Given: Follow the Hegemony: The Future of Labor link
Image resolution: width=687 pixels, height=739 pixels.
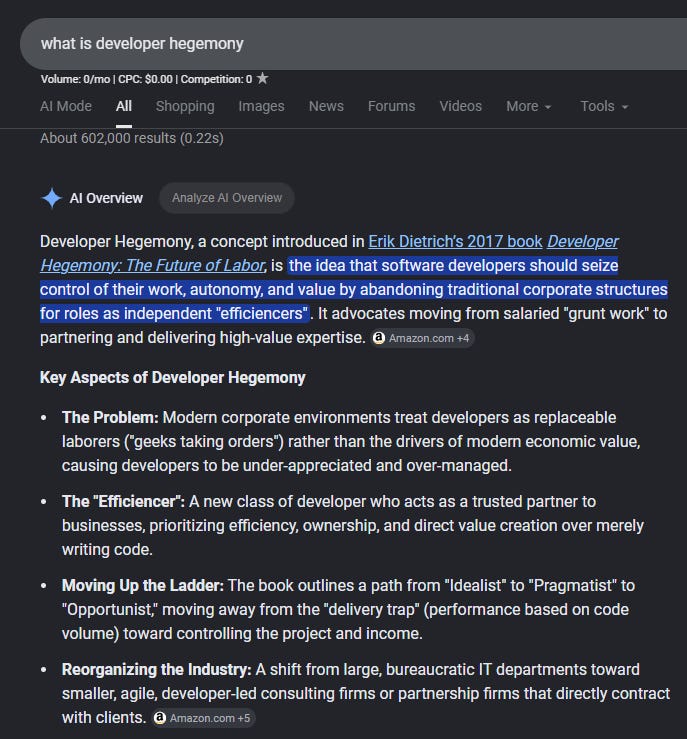Looking at the screenshot, I should pyautogui.click(x=153, y=265).
